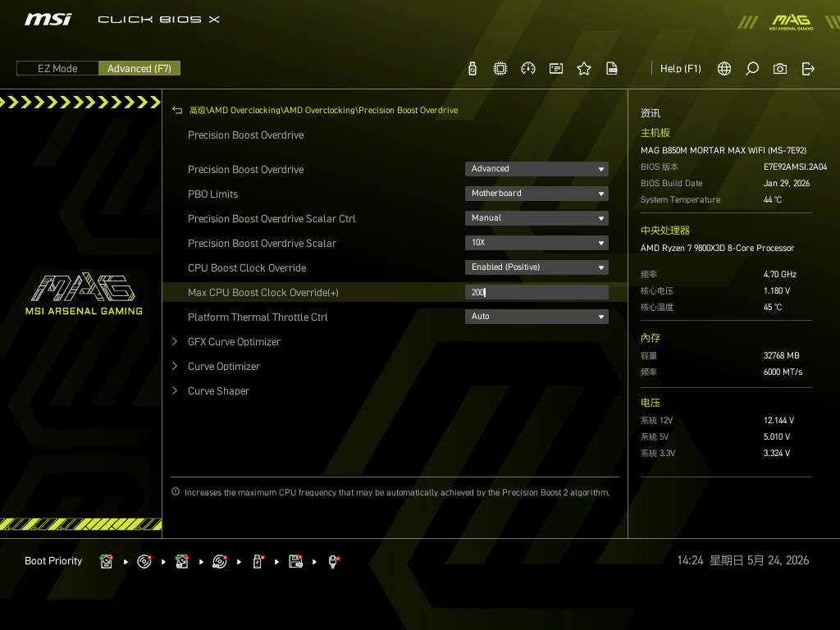
Task: Open the M-Flash USB drive icon
Action: (472, 69)
